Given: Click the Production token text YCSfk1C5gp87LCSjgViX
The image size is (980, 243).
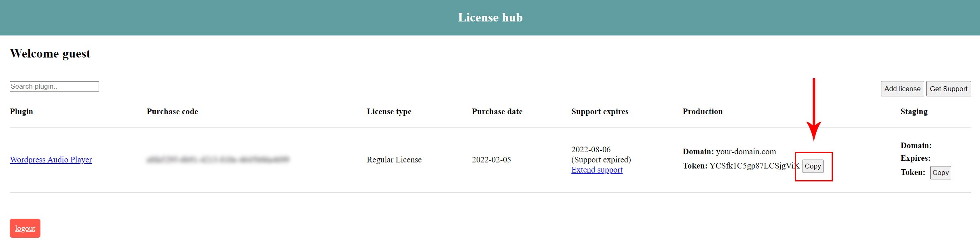Looking at the screenshot, I should pos(754,166).
